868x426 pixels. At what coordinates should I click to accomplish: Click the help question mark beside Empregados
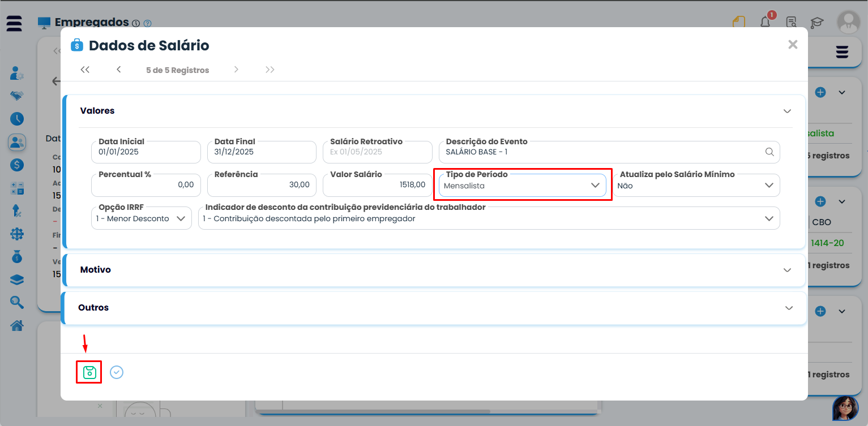pyautogui.click(x=148, y=24)
